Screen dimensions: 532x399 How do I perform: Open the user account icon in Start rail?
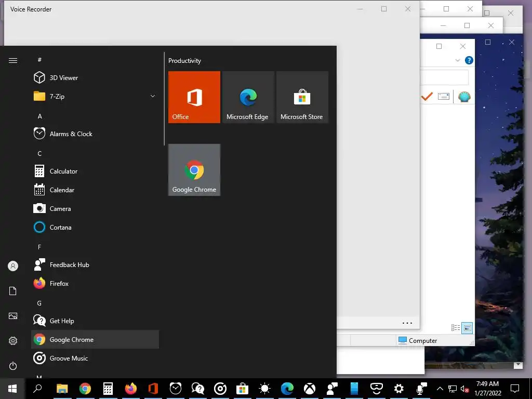(x=13, y=266)
